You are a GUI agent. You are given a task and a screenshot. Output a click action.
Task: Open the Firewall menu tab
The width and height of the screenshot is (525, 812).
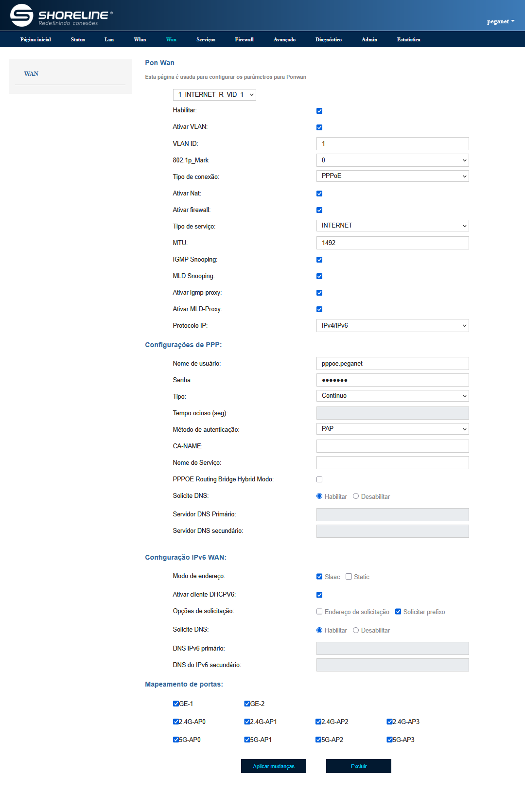244,40
